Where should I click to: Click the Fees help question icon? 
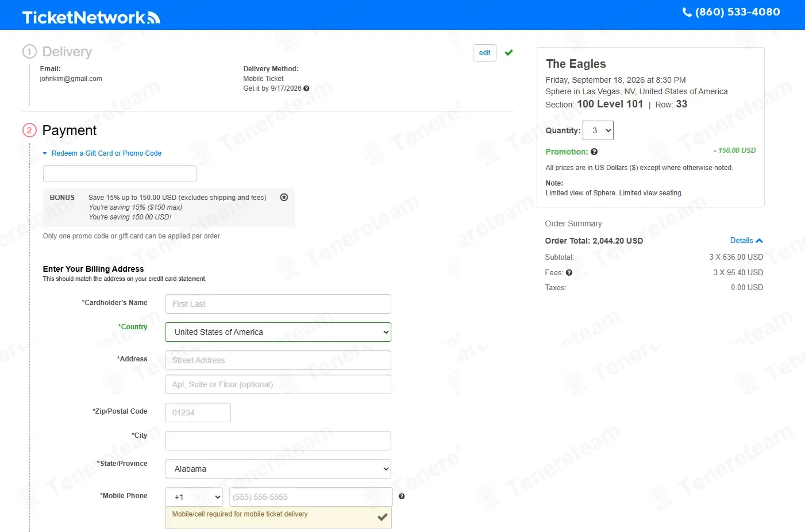(x=569, y=273)
